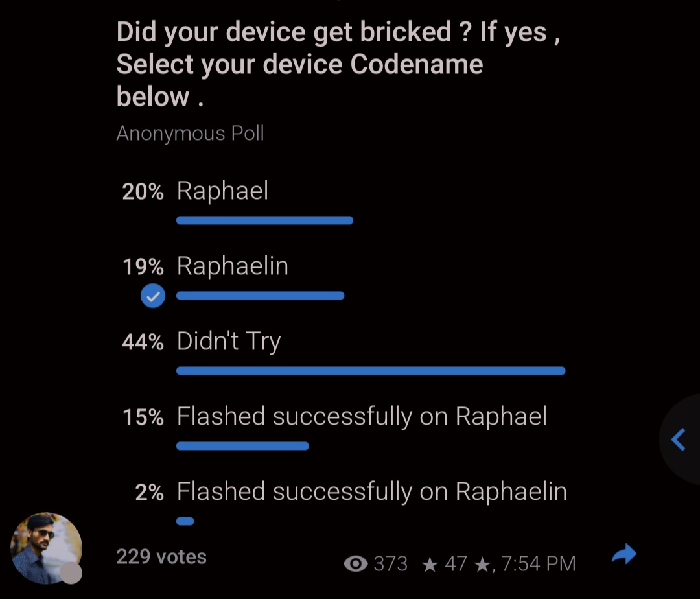This screenshot has height=599, width=700.
Task: Open the sender's profile photo
Action: click(45, 548)
